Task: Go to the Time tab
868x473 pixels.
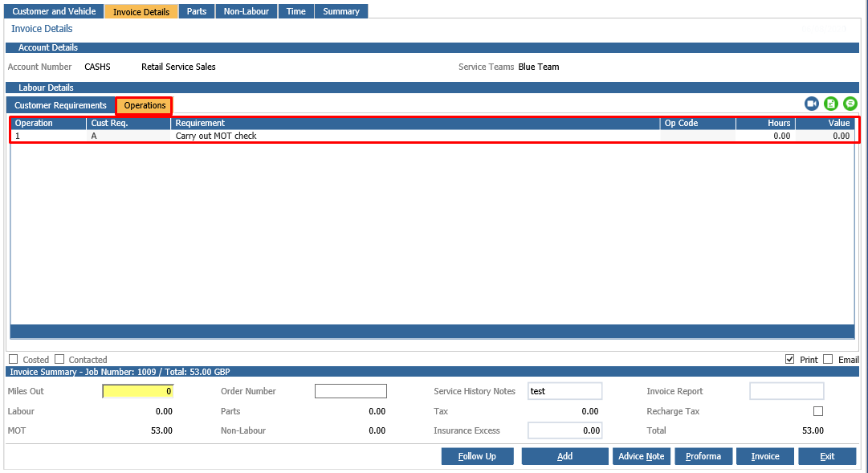Action: [x=295, y=11]
